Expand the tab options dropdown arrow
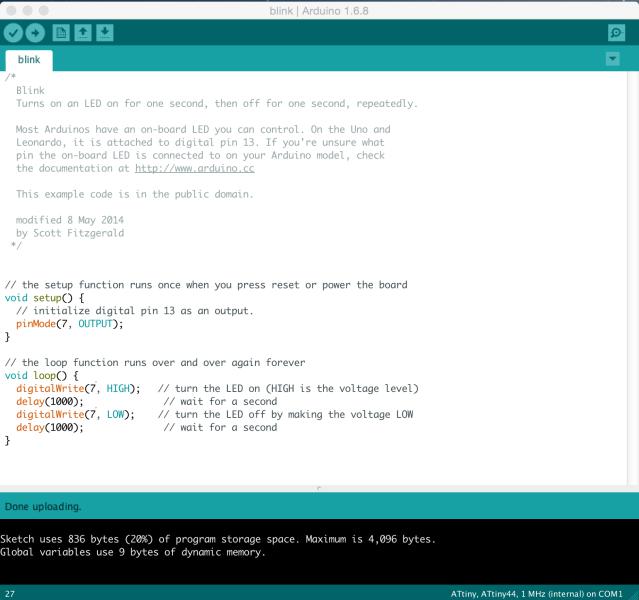The width and height of the screenshot is (639, 600). pyautogui.click(x=613, y=59)
